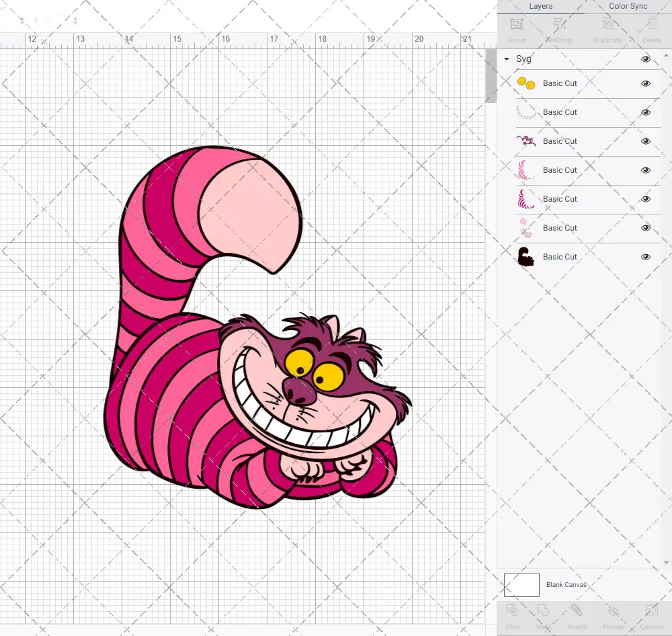Hide the light pink stripes Basic Cut layer

click(x=645, y=170)
